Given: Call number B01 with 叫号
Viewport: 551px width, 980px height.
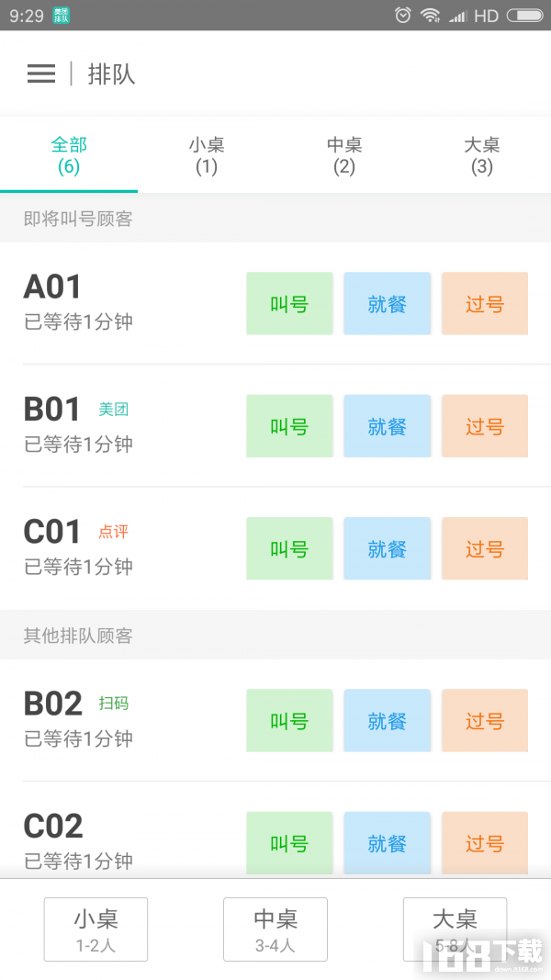Looking at the screenshot, I should tap(289, 426).
